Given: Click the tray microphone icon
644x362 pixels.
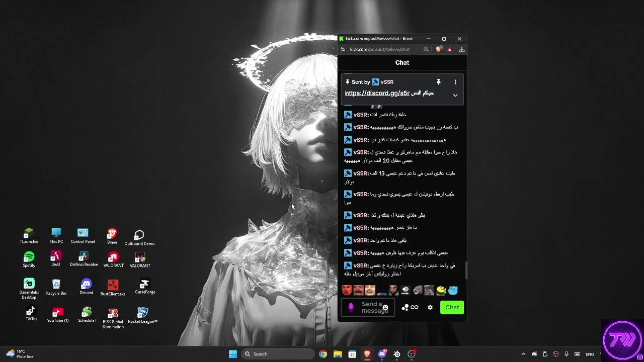Looking at the screenshot, I should point(566,354).
